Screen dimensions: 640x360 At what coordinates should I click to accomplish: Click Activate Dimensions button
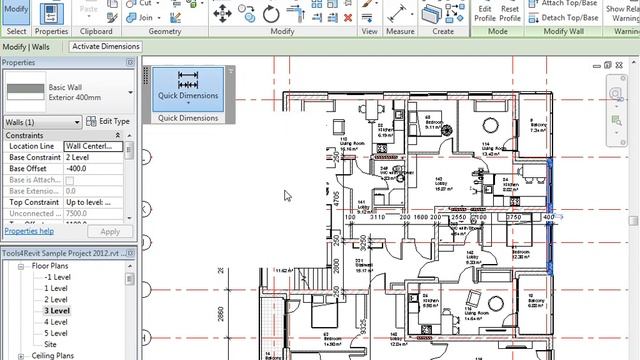click(106, 47)
